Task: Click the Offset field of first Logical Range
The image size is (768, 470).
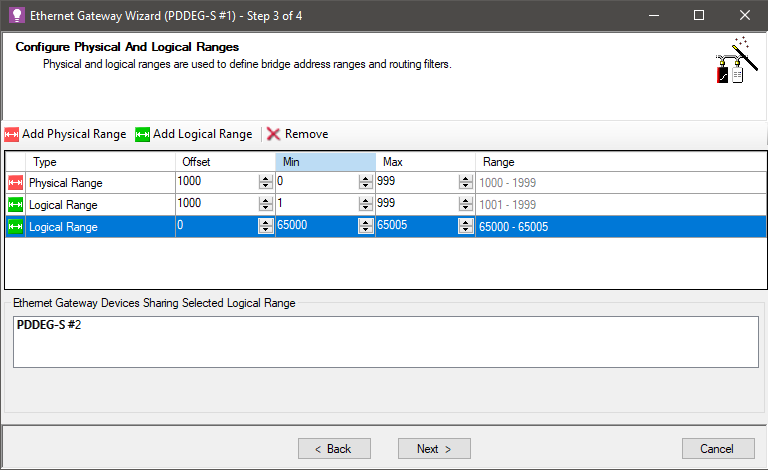Action: pyautogui.click(x=216, y=205)
